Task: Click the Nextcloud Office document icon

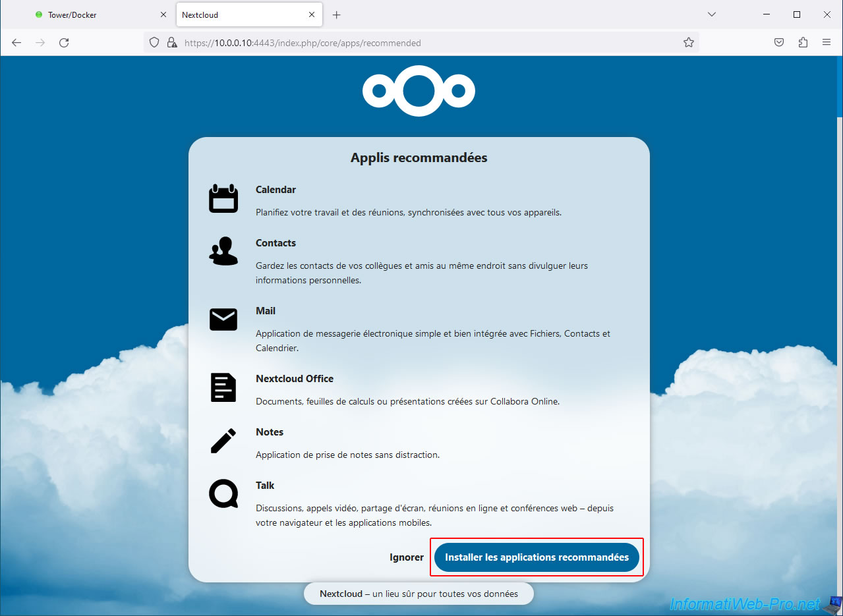Action: (223, 387)
